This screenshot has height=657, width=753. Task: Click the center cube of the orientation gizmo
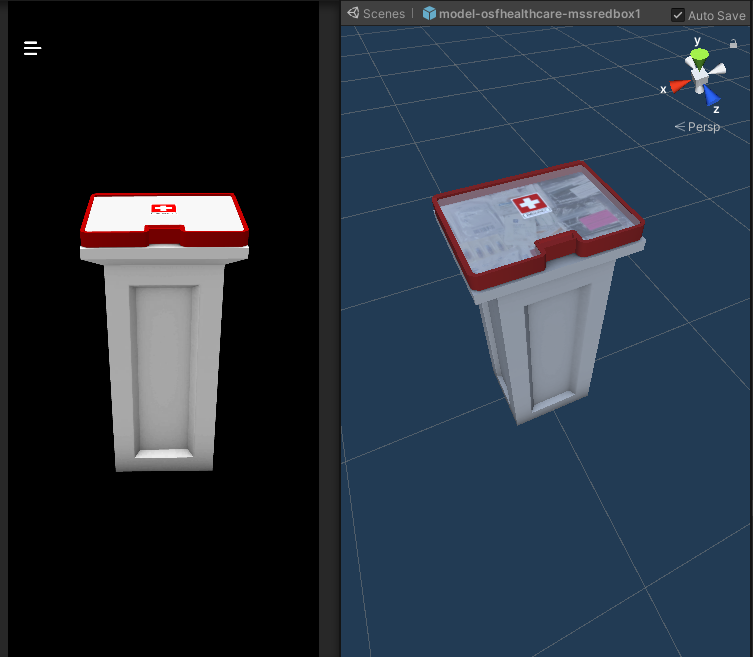[x=699, y=76]
